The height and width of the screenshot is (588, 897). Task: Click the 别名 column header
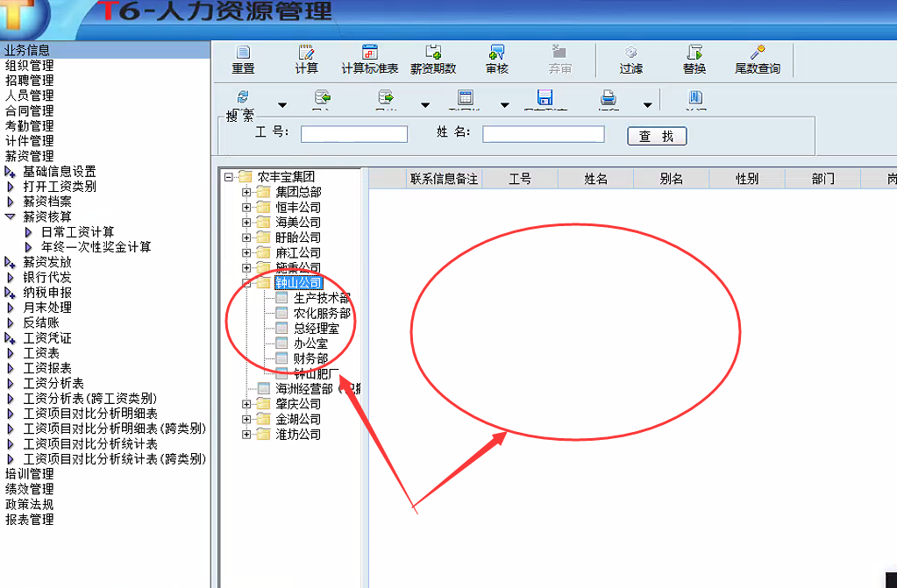pos(671,179)
